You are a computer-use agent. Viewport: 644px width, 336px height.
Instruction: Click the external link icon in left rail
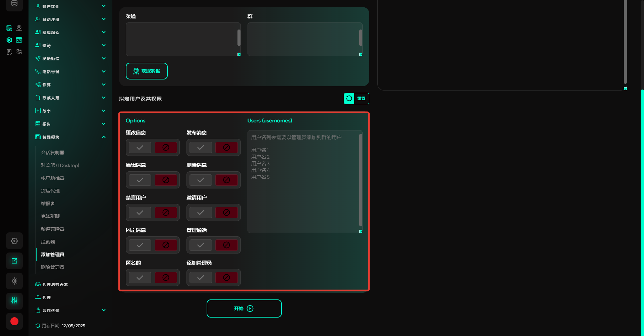(x=14, y=261)
